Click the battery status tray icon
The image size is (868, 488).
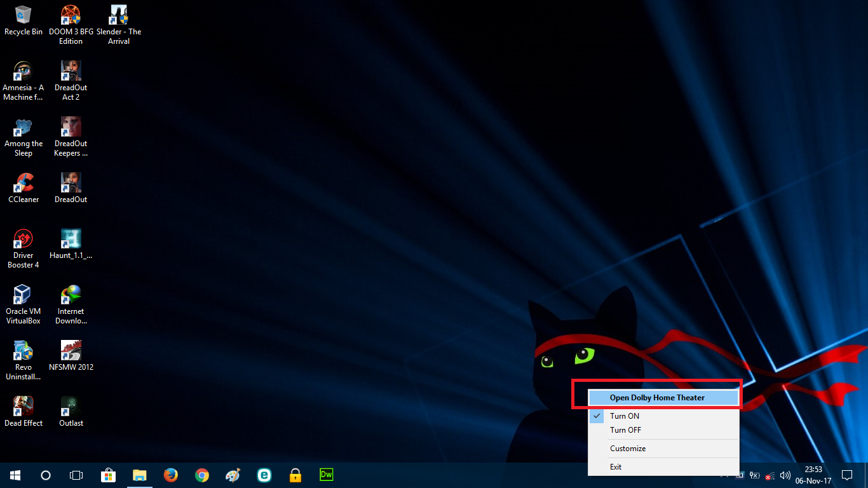[755, 475]
